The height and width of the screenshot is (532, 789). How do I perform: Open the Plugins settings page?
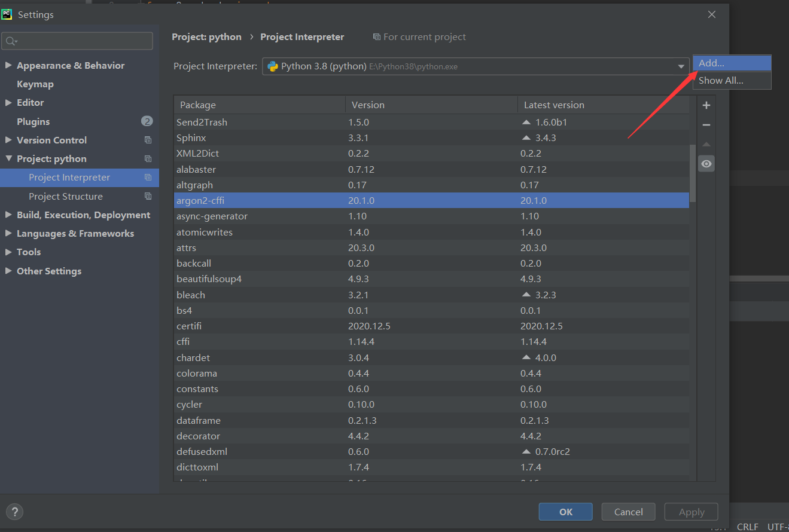click(x=33, y=121)
